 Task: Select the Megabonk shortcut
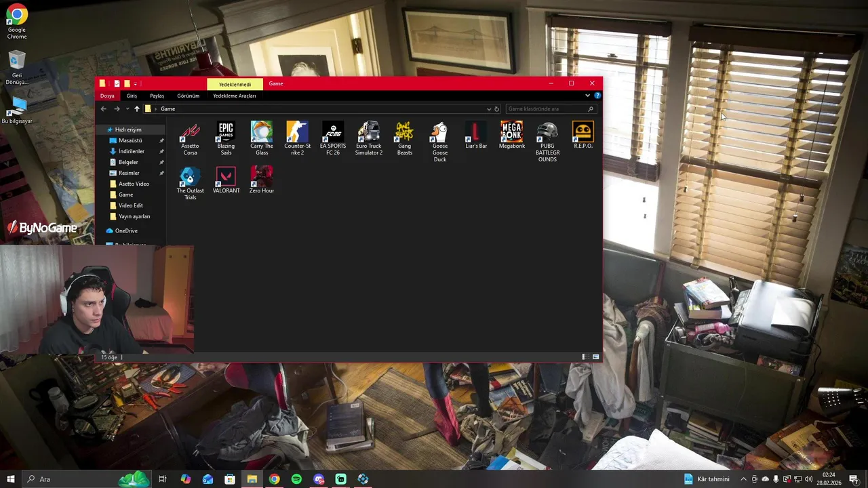click(x=511, y=135)
